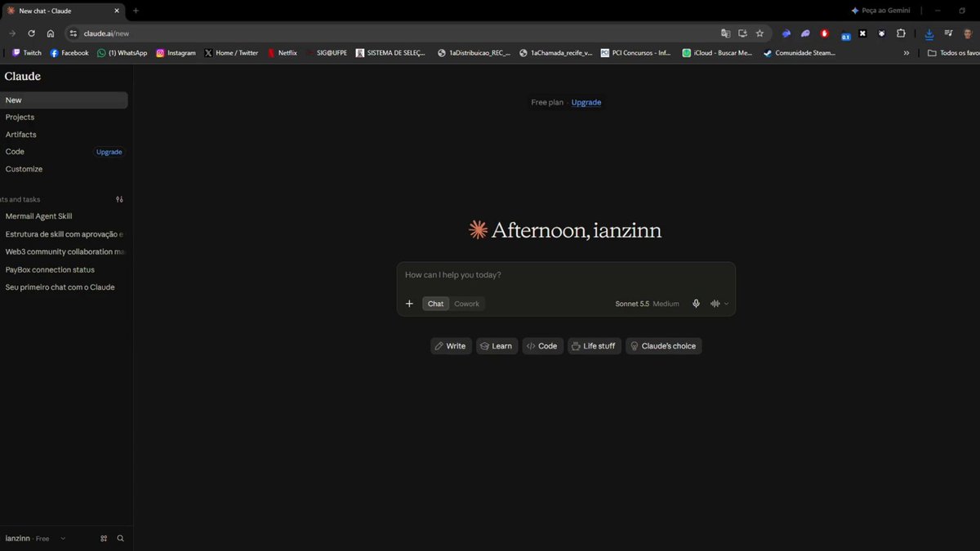The height and width of the screenshot is (551, 980).
Task: Expand the voice mode options chevron
Action: [x=727, y=304]
